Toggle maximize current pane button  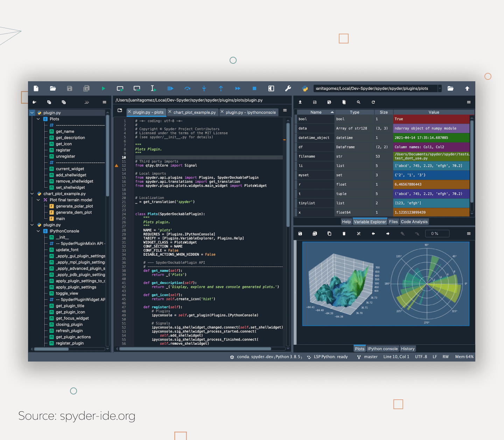coord(271,89)
